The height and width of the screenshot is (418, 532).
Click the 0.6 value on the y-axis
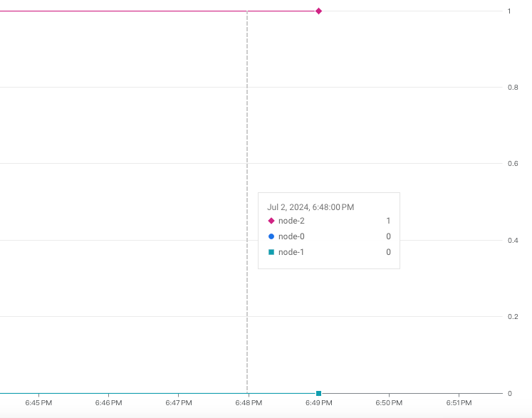click(x=512, y=164)
